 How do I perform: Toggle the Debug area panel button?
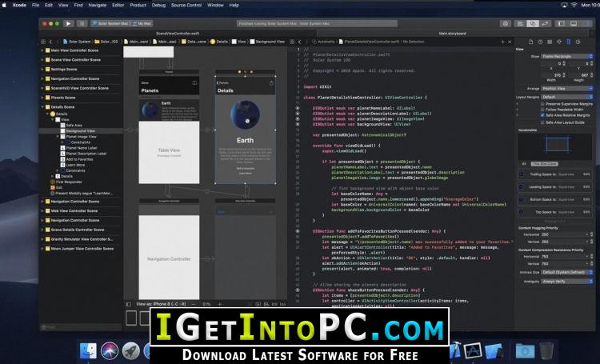tap(574, 23)
